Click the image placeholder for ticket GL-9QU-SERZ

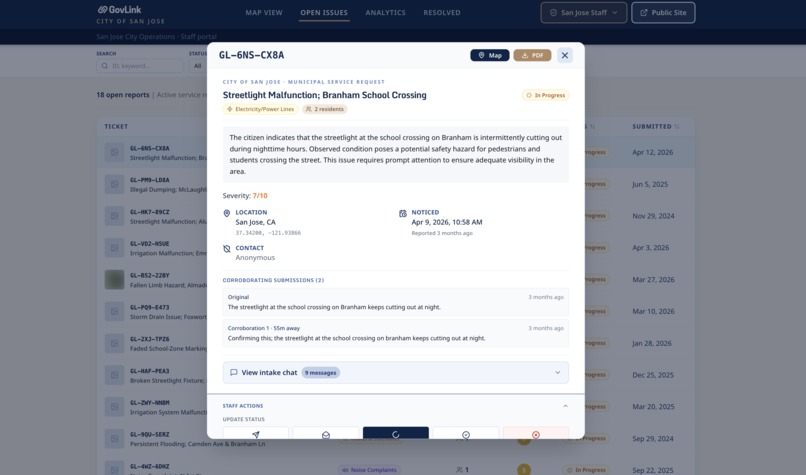point(115,439)
